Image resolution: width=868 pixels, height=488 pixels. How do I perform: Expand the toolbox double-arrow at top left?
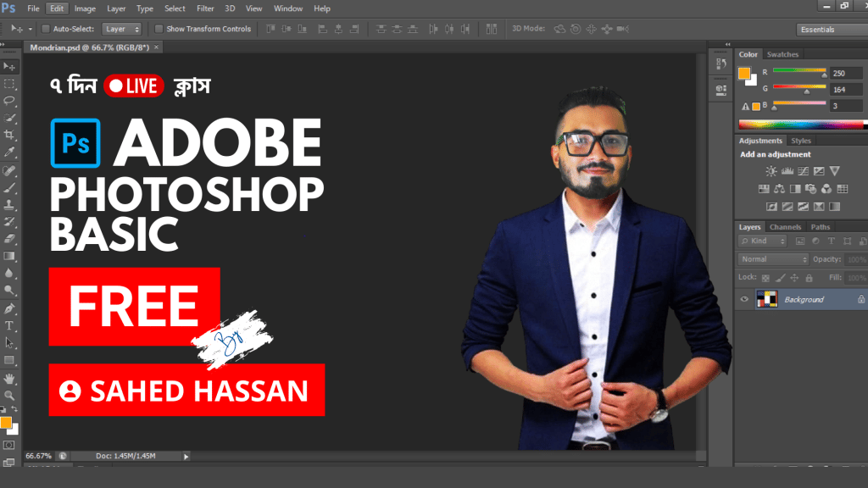(3, 44)
